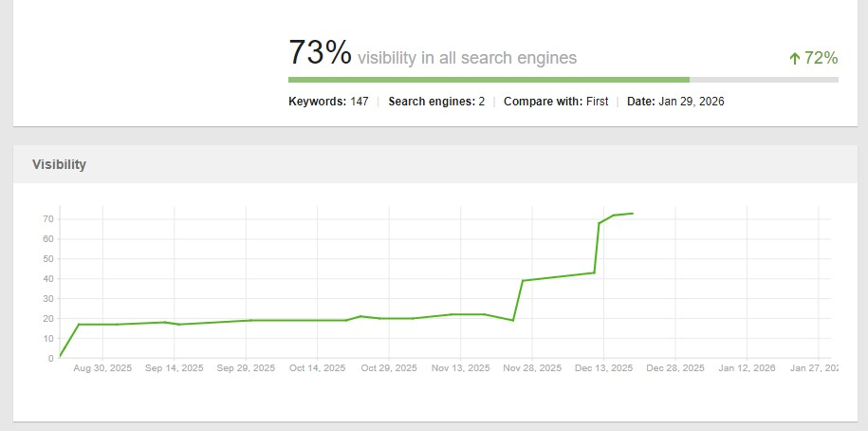Click the Sep 14, 2025 axis label
This screenshot has height=431, width=868.
pos(175,367)
